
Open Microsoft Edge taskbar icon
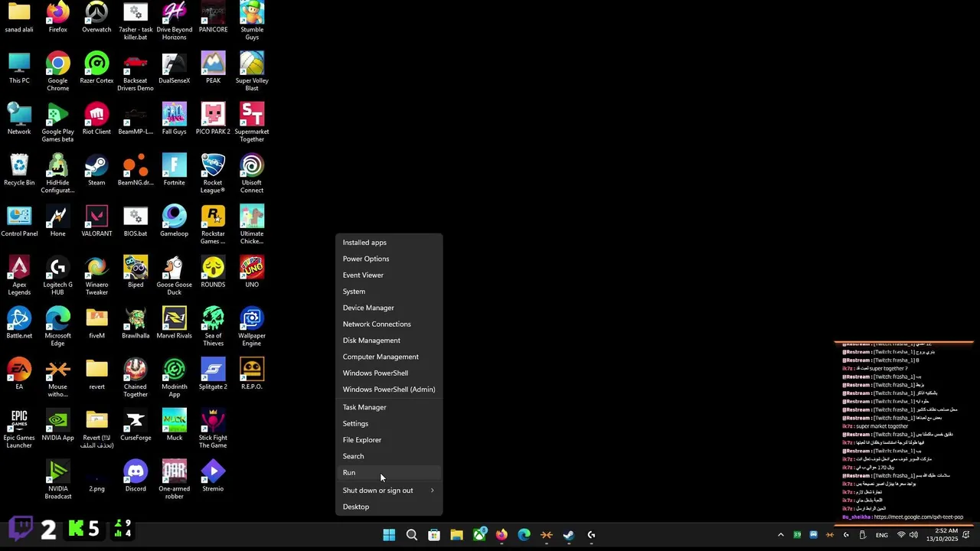pyautogui.click(x=524, y=535)
